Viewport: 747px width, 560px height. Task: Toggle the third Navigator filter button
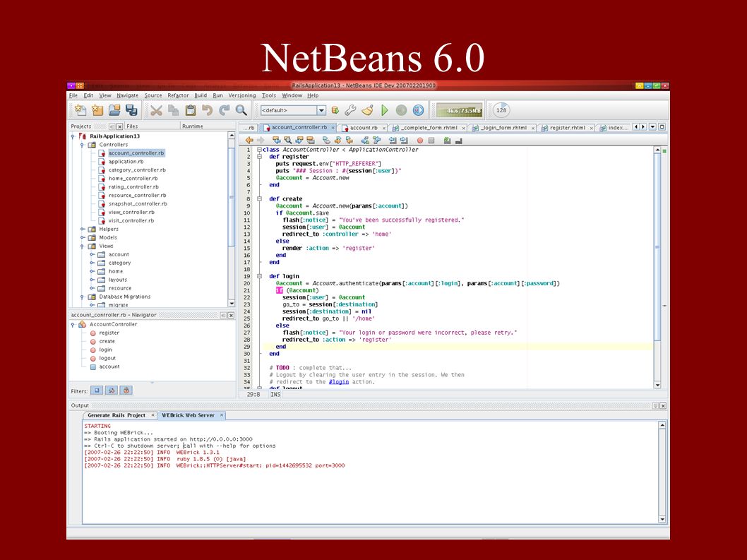click(126, 391)
